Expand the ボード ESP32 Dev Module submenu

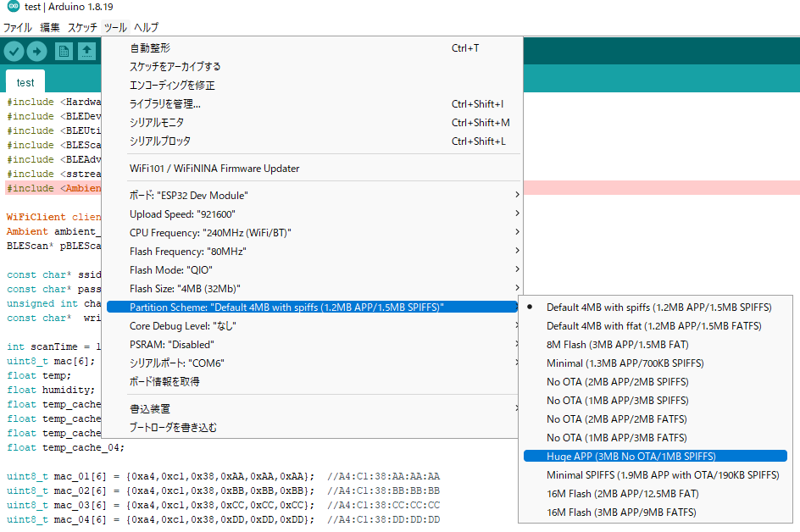click(x=312, y=196)
